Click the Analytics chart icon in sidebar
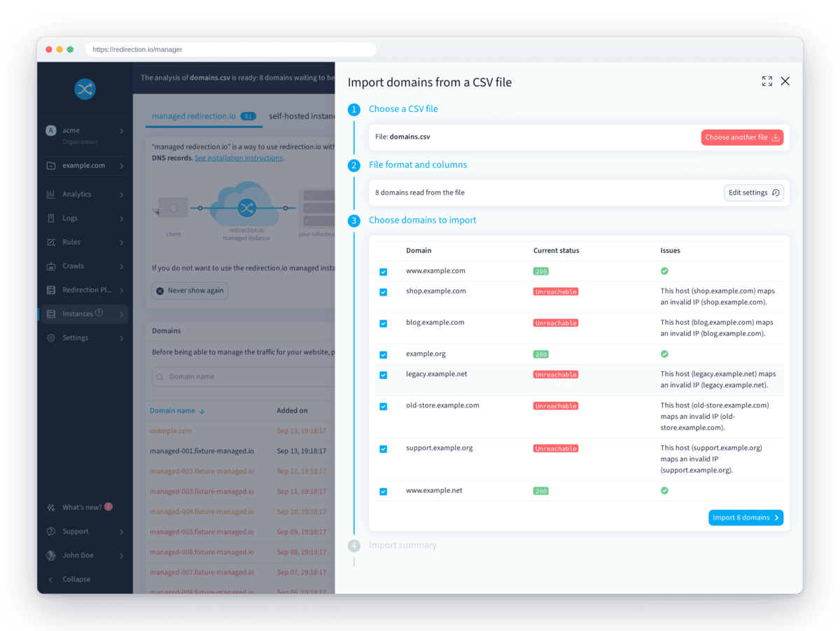 point(51,194)
